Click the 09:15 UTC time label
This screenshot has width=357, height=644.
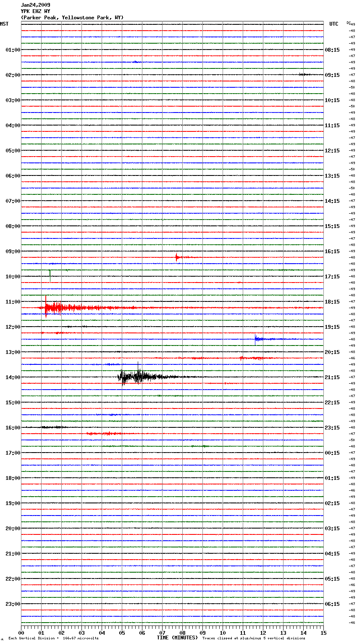coord(332,75)
